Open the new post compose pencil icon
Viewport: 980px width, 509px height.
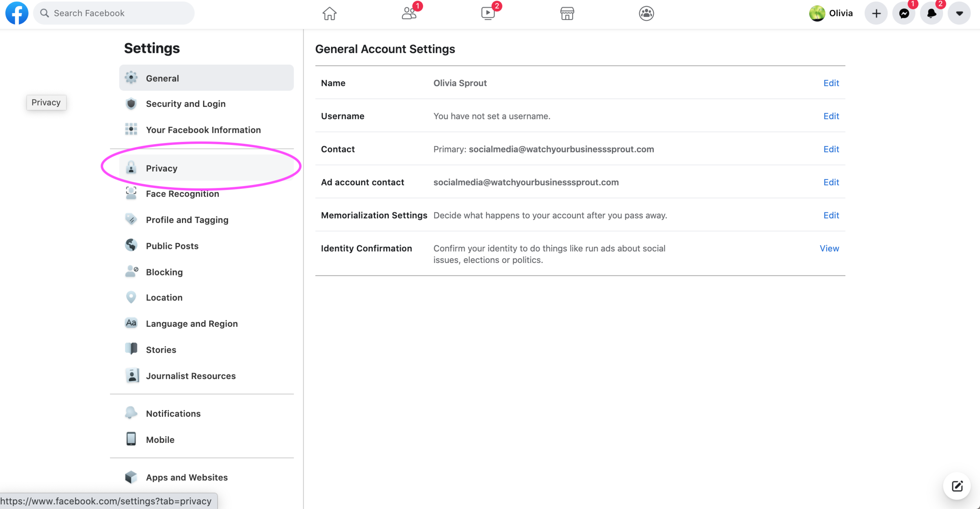(x=956, y=486)
